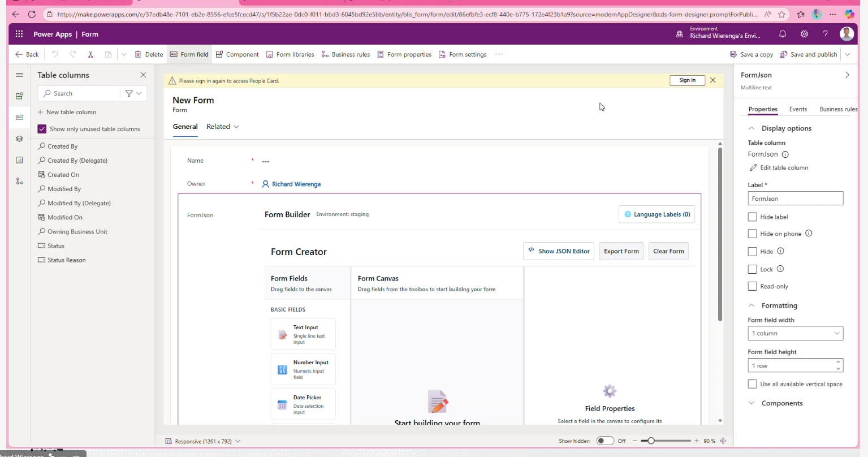Open the Form field width dropdown
868x457 pixels.
tap(795, 333)
